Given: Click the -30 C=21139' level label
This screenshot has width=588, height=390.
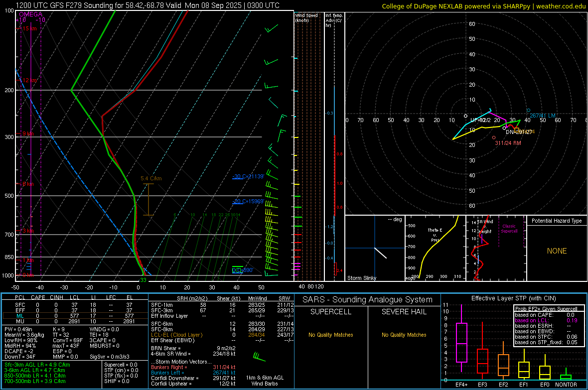Looking at the screenshot, I should 248,176.
